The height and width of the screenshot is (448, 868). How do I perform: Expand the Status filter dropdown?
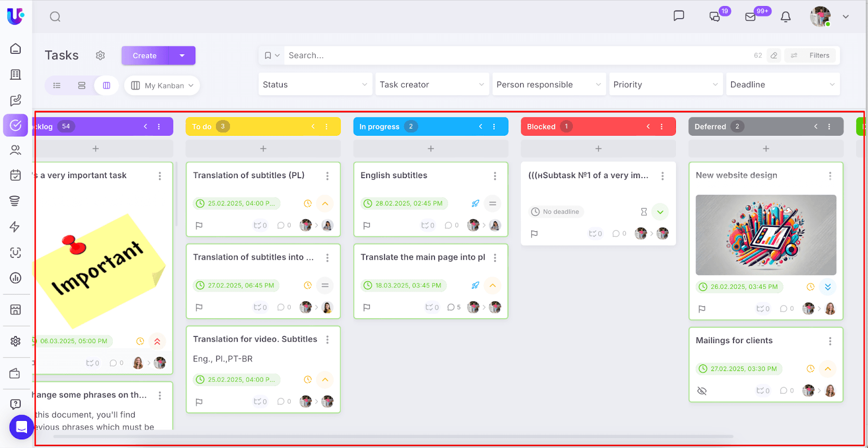tap(315, 85)
